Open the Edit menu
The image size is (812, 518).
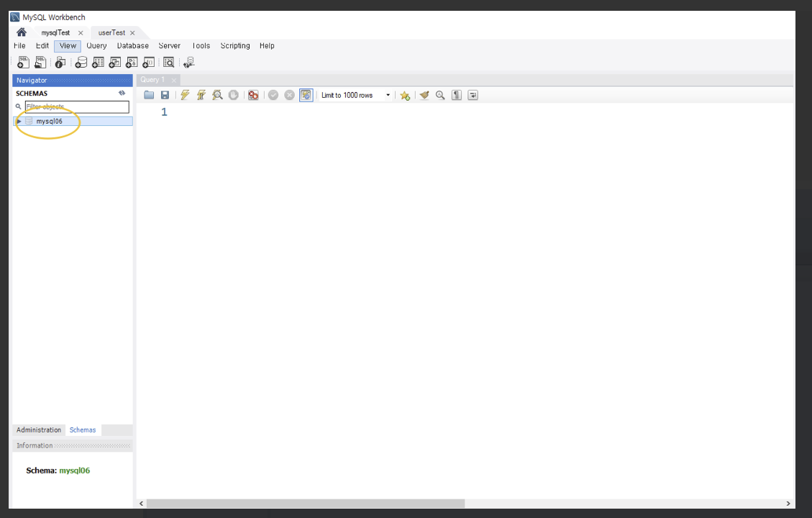[x=42, y=45]
